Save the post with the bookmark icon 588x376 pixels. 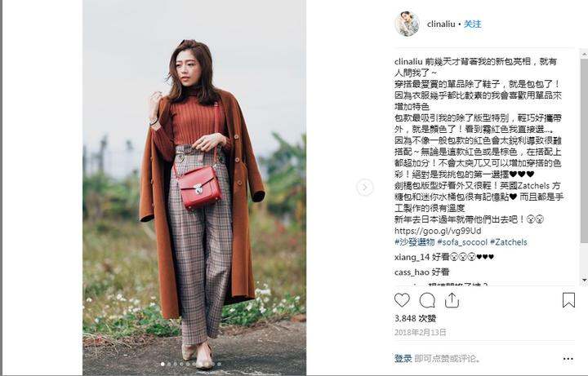coord(568,300)
